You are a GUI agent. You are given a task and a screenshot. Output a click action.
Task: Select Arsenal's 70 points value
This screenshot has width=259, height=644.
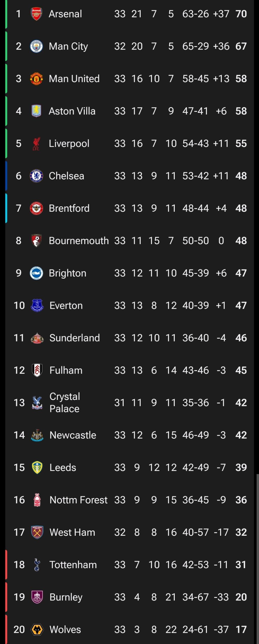click(x=241, y=14)
